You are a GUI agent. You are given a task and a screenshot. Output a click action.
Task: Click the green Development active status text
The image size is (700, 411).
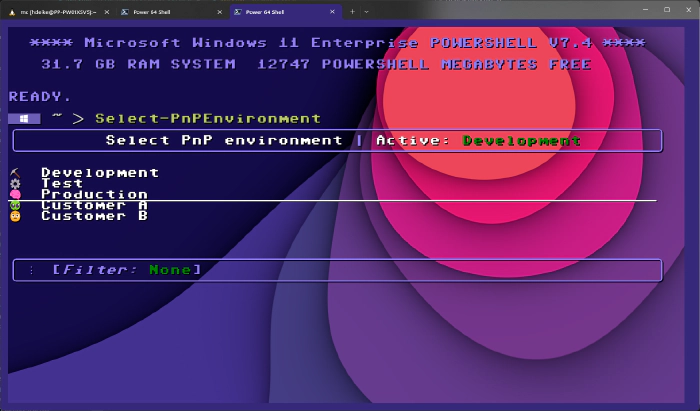click(x=521, y=141)
